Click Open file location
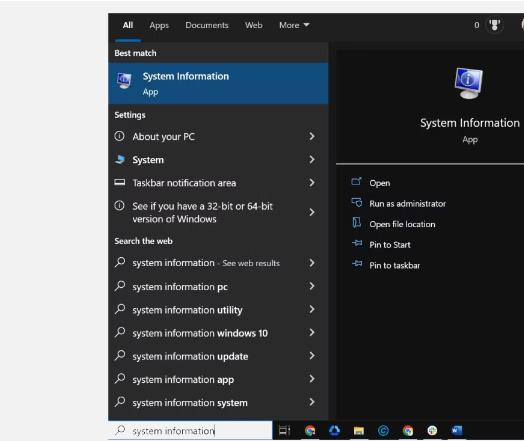 (402, 224)
